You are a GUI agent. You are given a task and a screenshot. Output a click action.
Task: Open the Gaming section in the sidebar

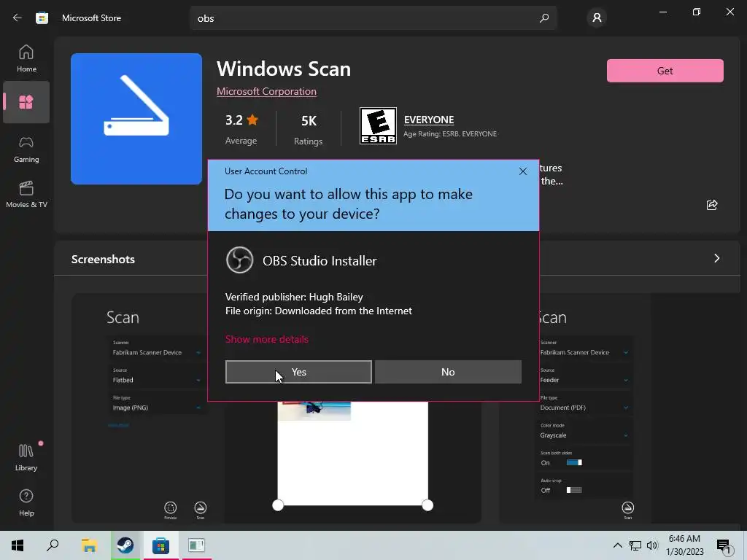click(26, 149)
